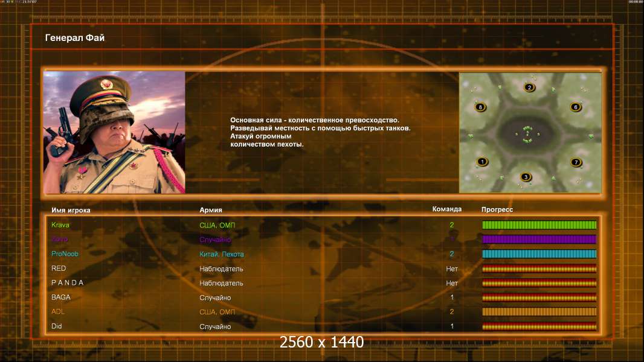Viewport: 644px width, 362px height.
Task: Select player name 'ADL'
Action: (x=58, y=311)
